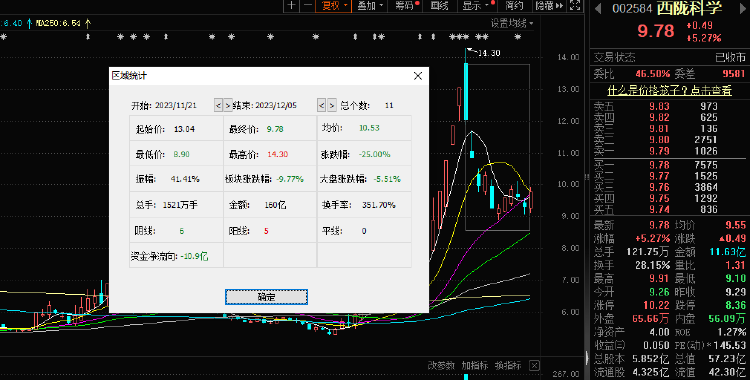Hide the side panel via 隐藏 arrows
Screen dimensions: 750x380
(549, 6)
